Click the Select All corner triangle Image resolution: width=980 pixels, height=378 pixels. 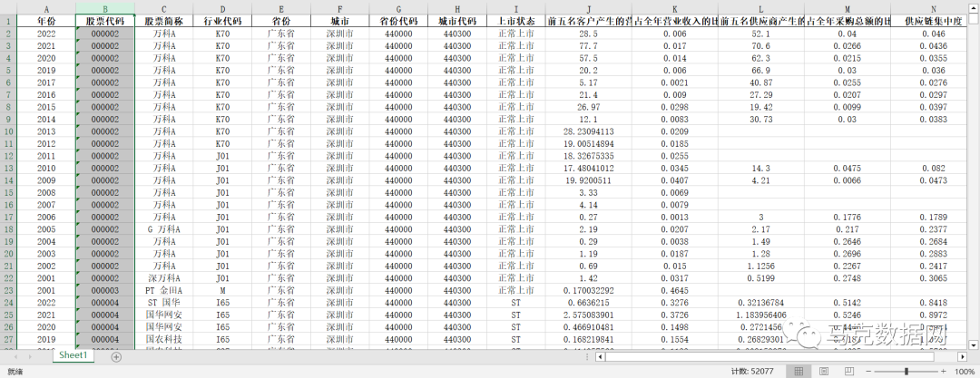(6, 6)
